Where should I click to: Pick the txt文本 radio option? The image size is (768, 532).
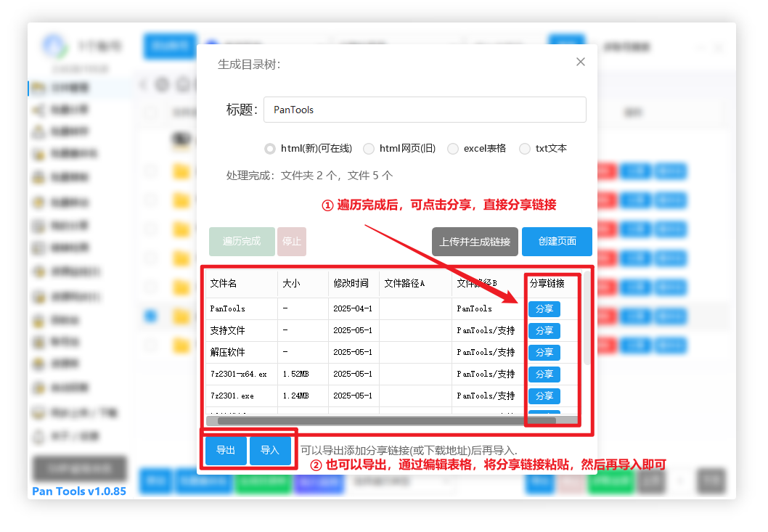coord(525,149)
